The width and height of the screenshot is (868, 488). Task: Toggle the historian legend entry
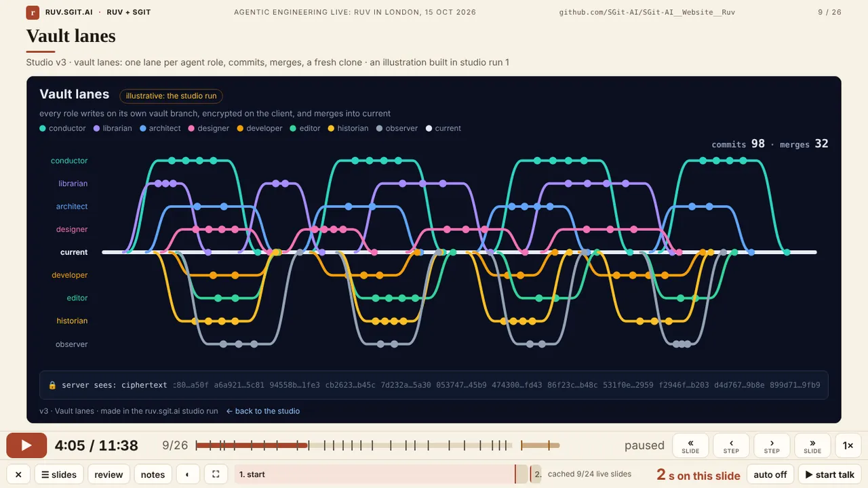[x=349, y=128]
